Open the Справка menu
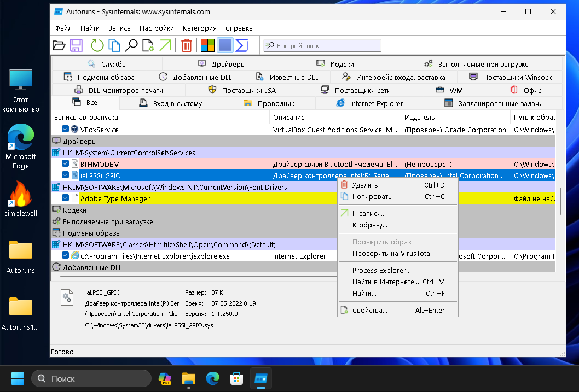 coord(239,28)
